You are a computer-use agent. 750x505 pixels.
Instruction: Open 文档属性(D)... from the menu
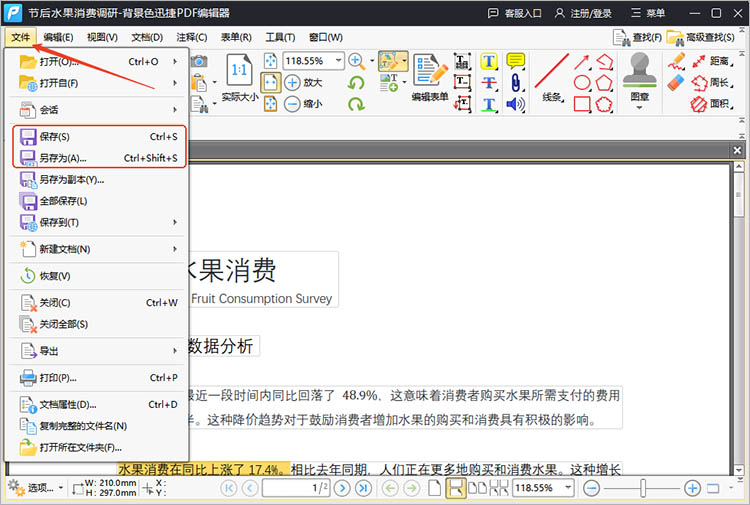98,405
